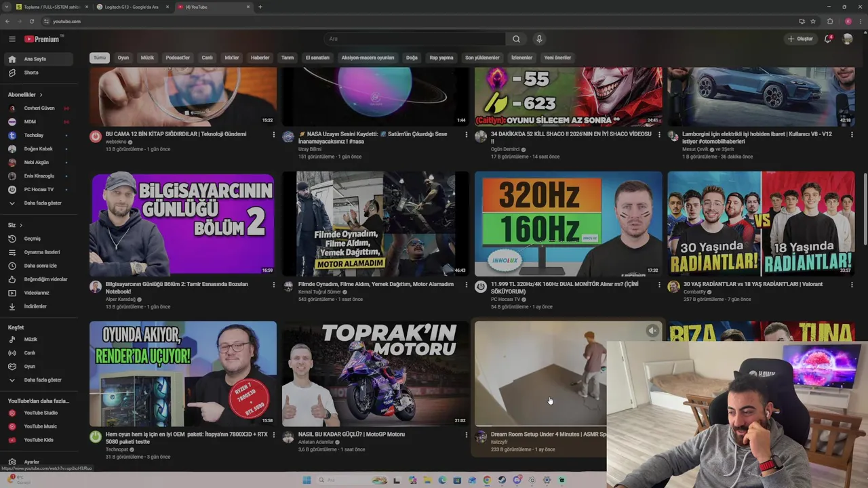This screenshot has height=488, width=868.
Task: Open Techolay subscription channel
Action: coord(39,135)
